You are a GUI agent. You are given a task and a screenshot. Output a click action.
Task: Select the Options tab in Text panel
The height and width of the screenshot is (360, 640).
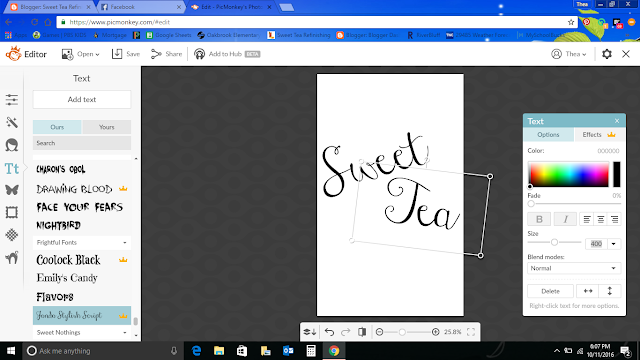548,135
